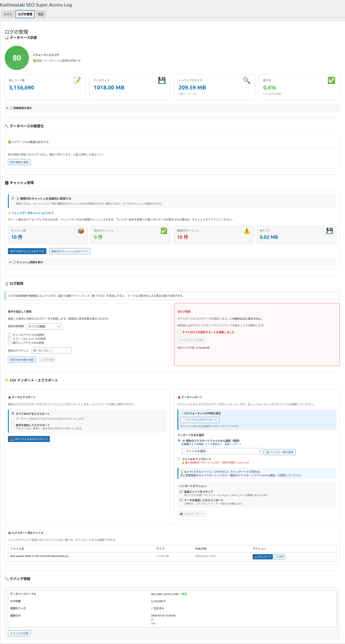Check 疑わしいアクセスのみ削除
Image resolution: width=345 pixels, height=644 pixels.
[x=10, y=342]
